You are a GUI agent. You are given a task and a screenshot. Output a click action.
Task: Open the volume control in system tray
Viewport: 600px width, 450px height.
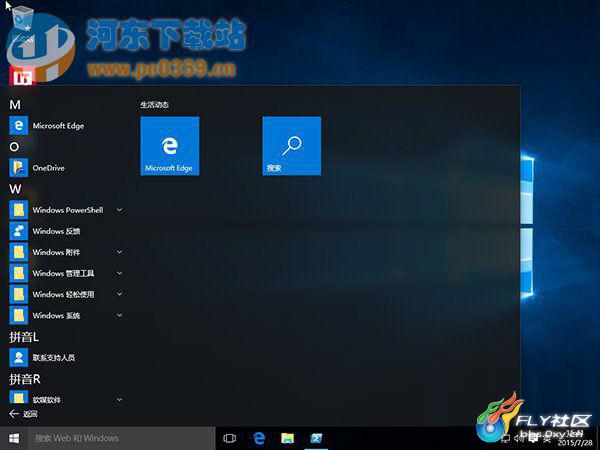519,438
